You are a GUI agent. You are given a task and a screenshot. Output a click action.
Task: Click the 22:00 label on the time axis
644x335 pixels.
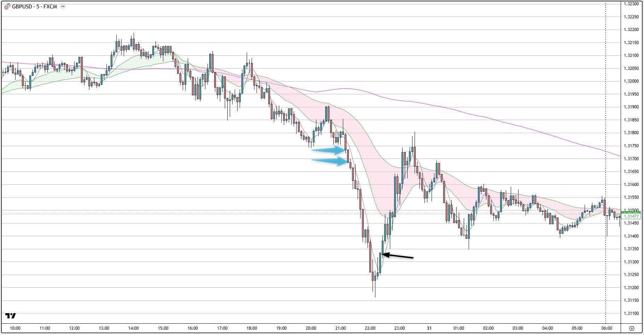pyautogui.click(x=370, y=328)
